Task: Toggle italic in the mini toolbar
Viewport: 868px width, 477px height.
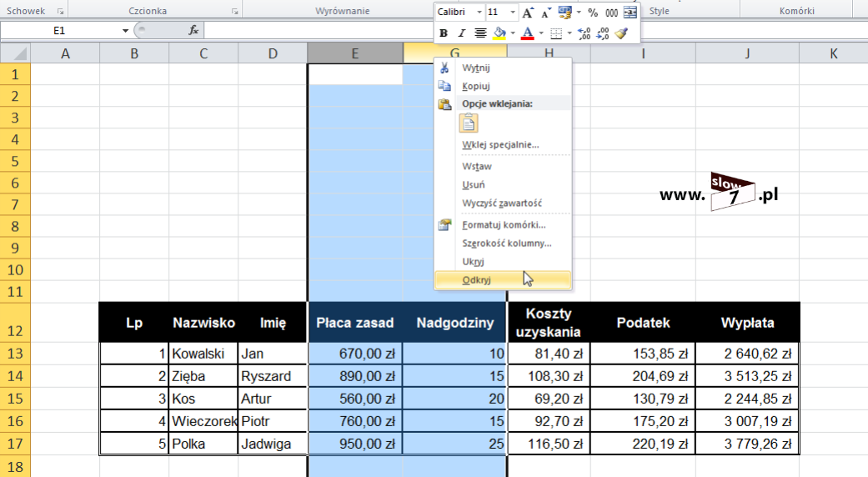Action: tap(462, 33)
